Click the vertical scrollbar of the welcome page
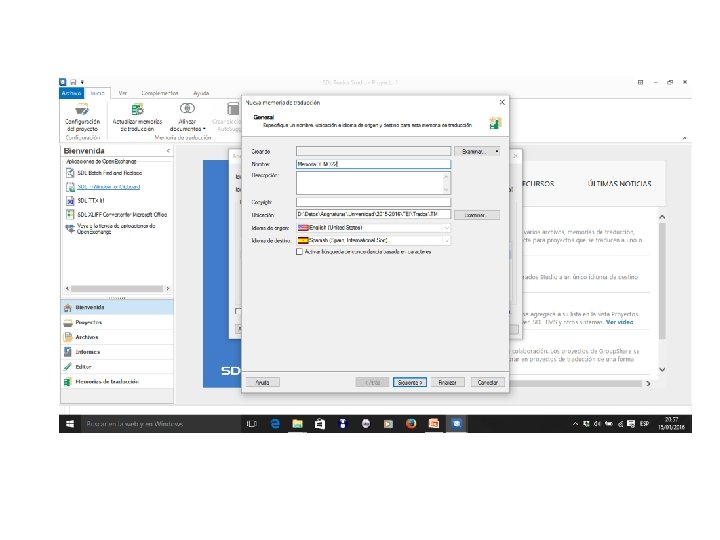Screen dimensions: 720x540 (x=662, y=281)
